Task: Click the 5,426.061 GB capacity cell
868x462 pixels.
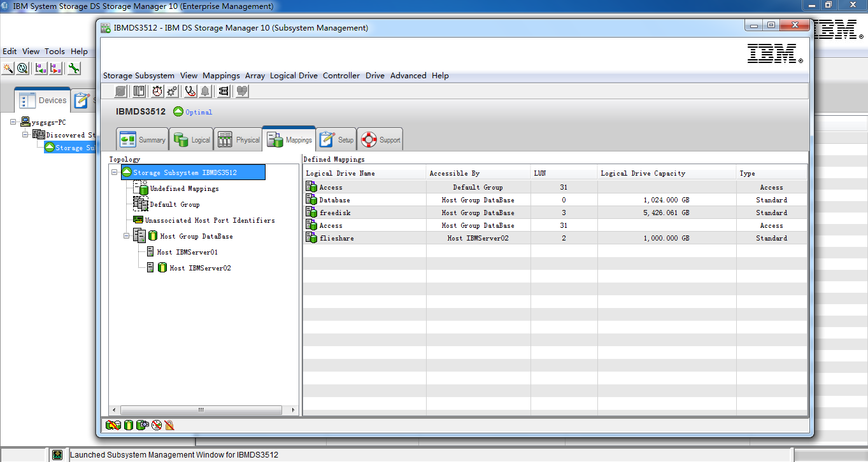Action: [666, 213]
